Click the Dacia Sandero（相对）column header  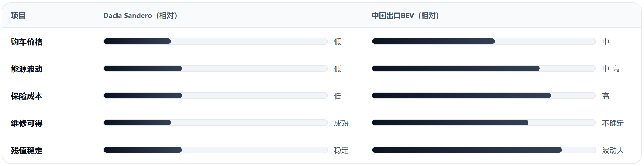140,15
